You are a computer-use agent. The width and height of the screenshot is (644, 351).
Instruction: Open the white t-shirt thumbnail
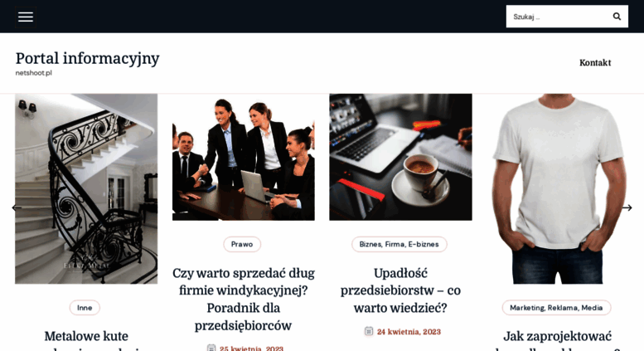557,188
